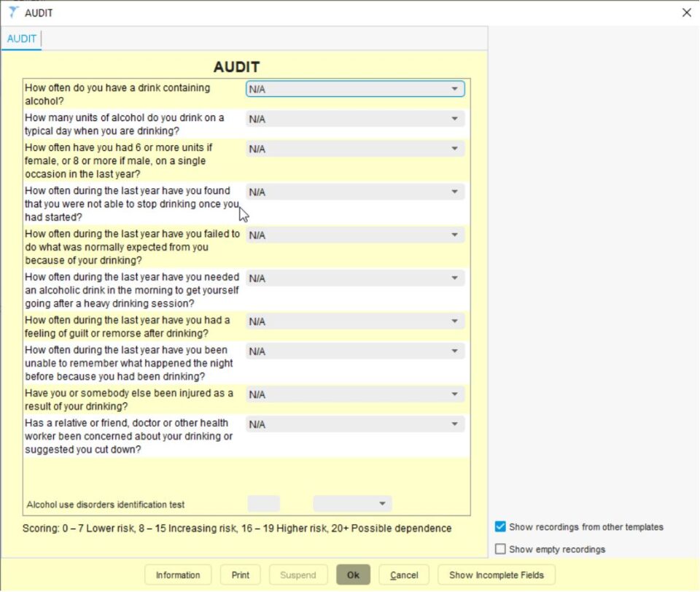Open the risk category dropdown beside score

click(352, 504)
